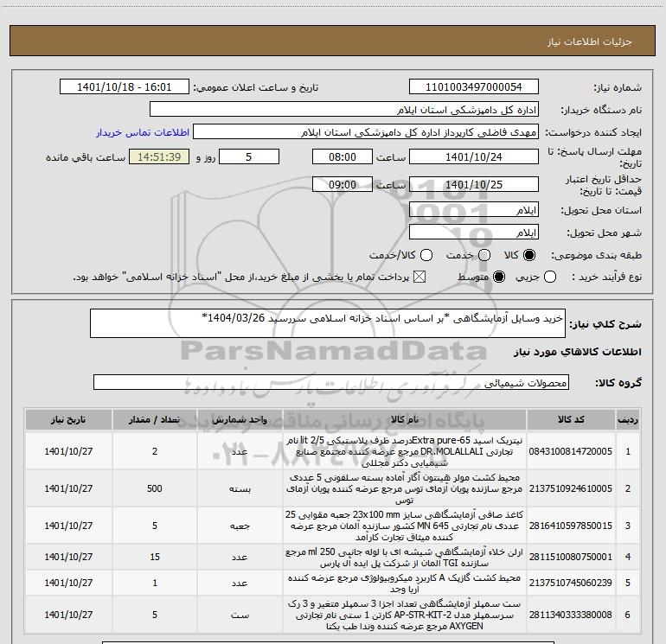Click the جزئیات اطلاعات نیاز header title
666x644 pixels.
[590, 41]
